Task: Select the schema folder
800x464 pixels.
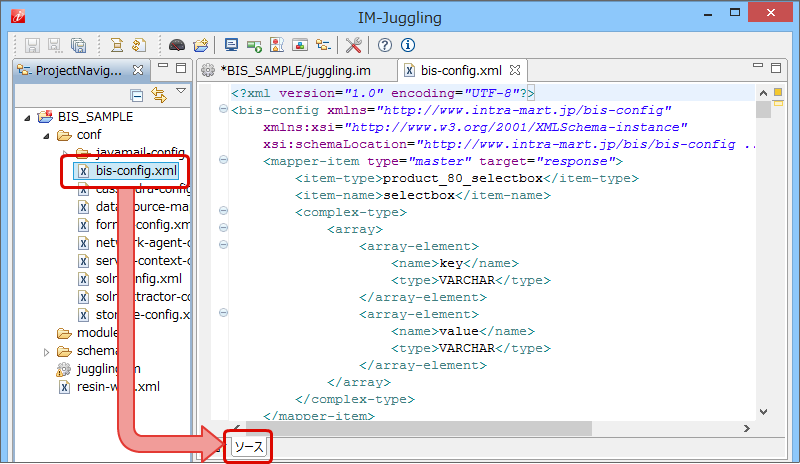Action: click(97, 351)
